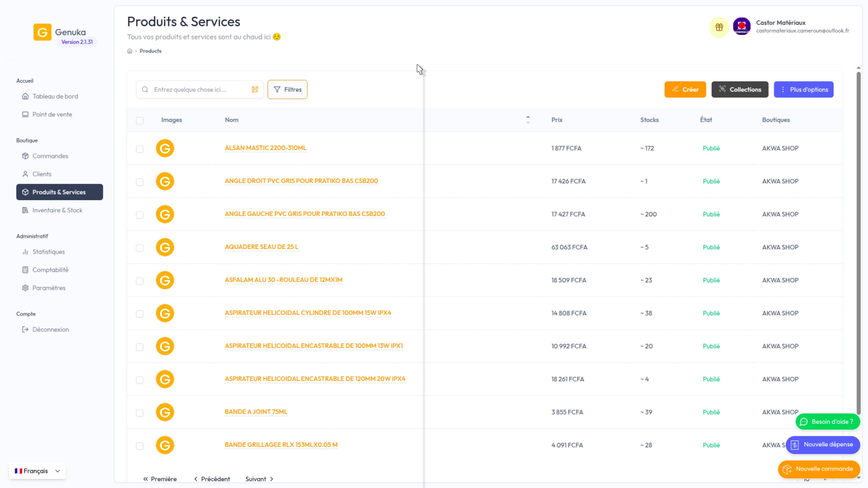Image resolution: width=868 pixels, height=488 pixels.
Task: Click the orange Créer button
Action: pyautogui.click(x=685, y=90)
